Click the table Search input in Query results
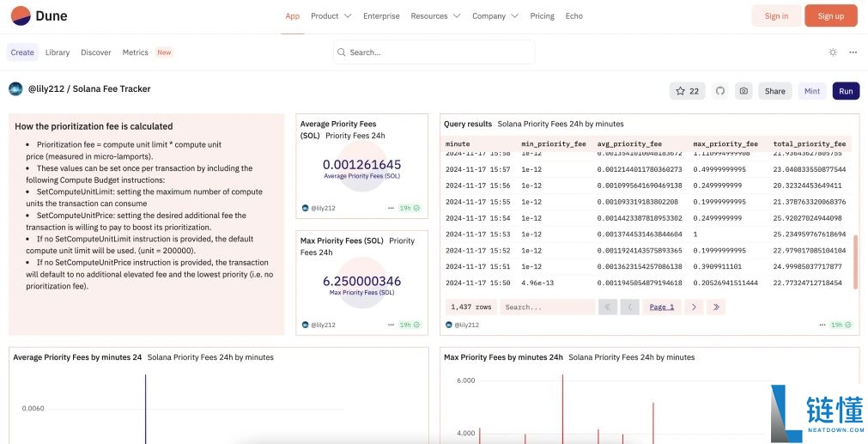This screenshot has width=868, height=444. (547, 307)
